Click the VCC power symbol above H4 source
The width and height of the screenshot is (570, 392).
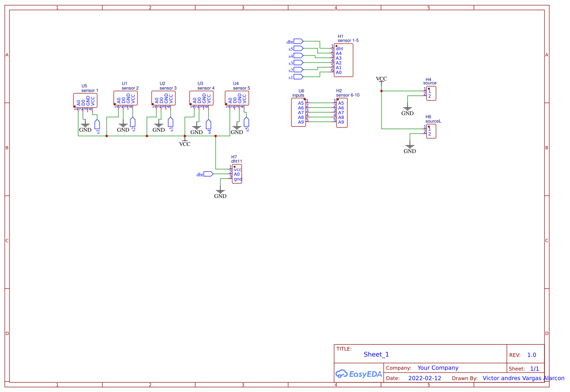381,79
